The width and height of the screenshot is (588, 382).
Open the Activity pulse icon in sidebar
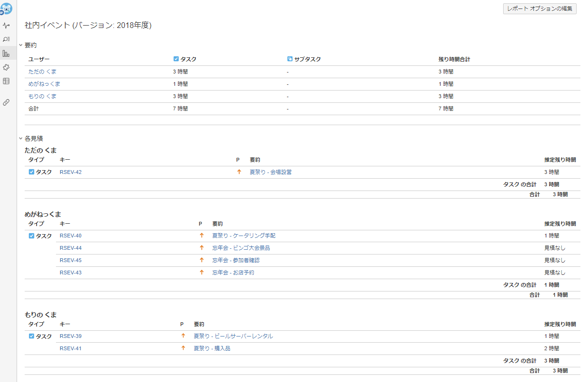pos(6,26)
